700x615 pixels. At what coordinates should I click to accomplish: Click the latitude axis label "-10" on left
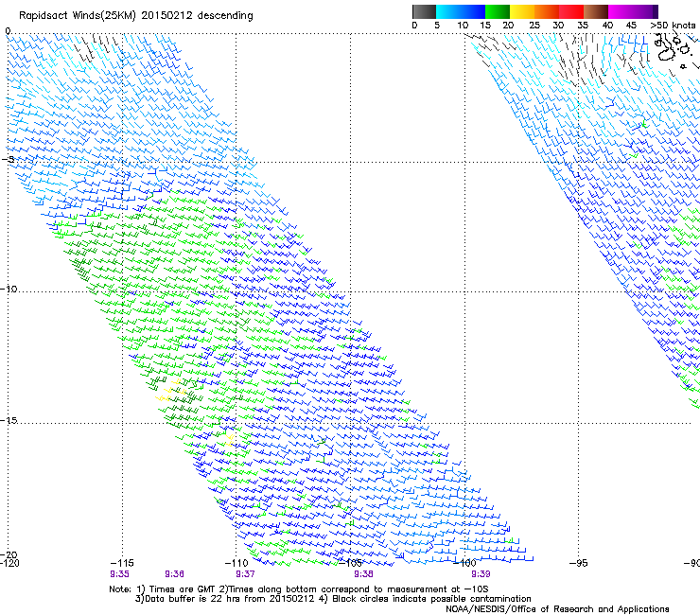coord(9,289)
